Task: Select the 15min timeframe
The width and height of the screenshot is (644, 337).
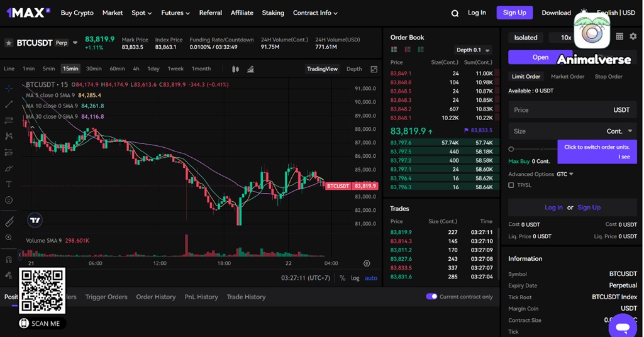Action: 70,69
